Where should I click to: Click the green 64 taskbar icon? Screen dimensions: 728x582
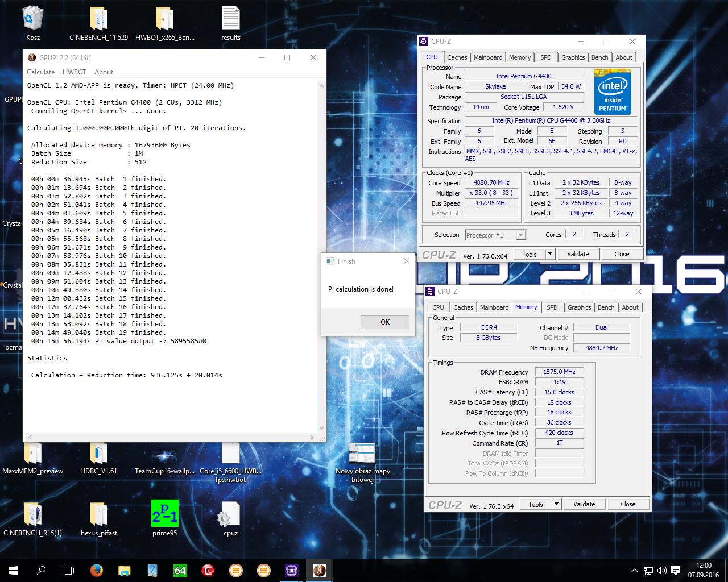click(x=180, y=570)
